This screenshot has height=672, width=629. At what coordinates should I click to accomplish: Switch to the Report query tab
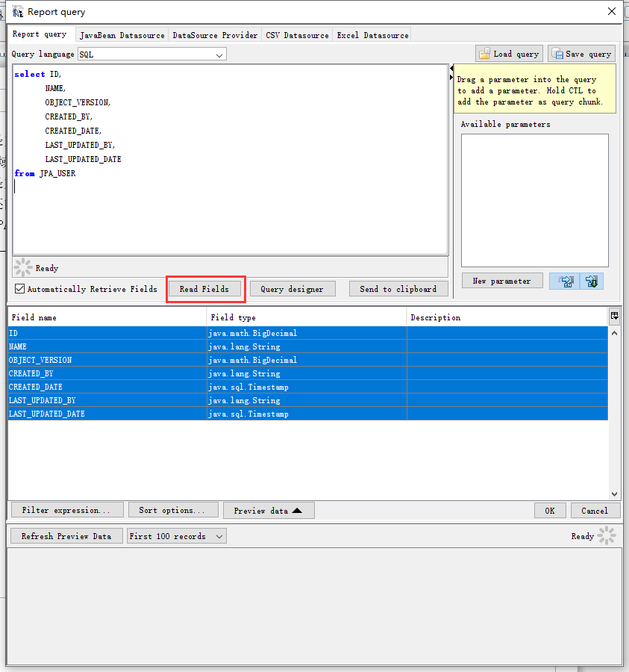(40, 34)
